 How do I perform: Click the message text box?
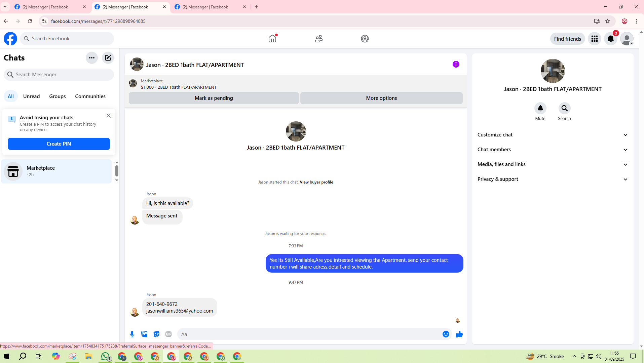(309, 334)
